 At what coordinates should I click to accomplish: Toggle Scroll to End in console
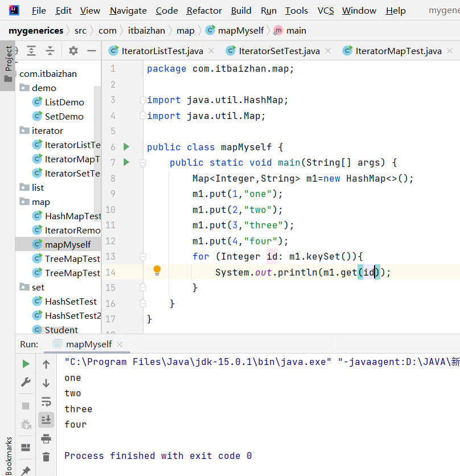click(46, 420)
